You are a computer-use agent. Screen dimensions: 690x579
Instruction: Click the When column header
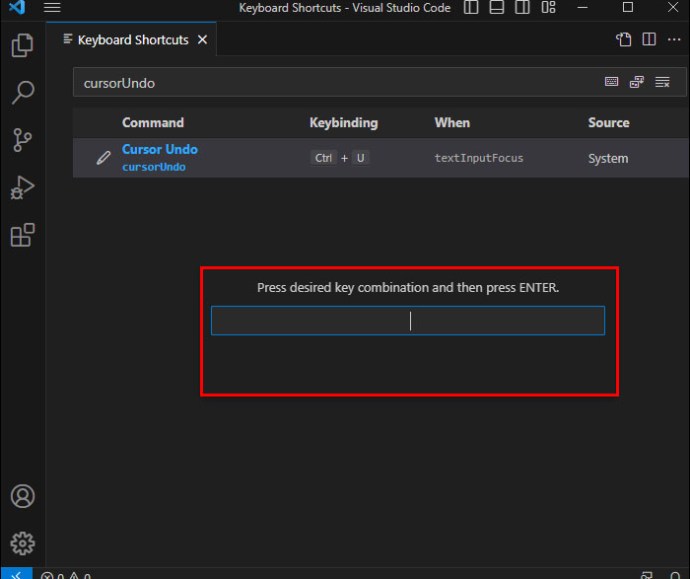(452, 123)
